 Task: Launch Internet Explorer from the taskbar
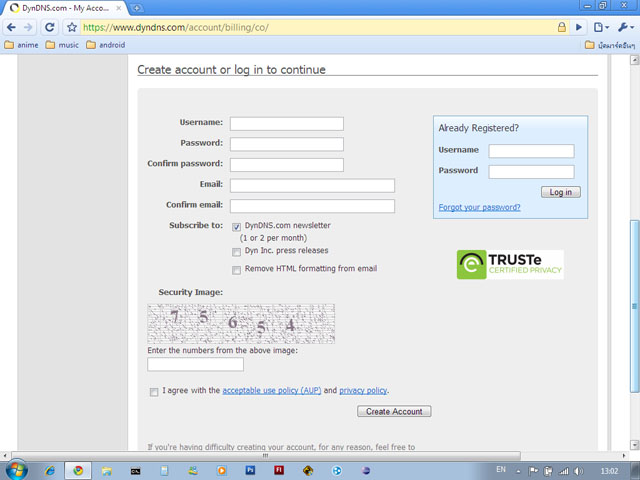(49, 471)
